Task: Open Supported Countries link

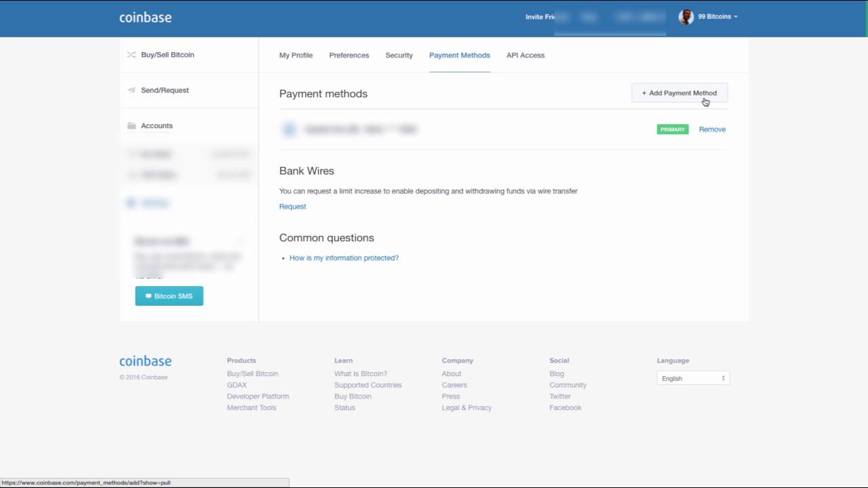Action: (x=368, y=385)
